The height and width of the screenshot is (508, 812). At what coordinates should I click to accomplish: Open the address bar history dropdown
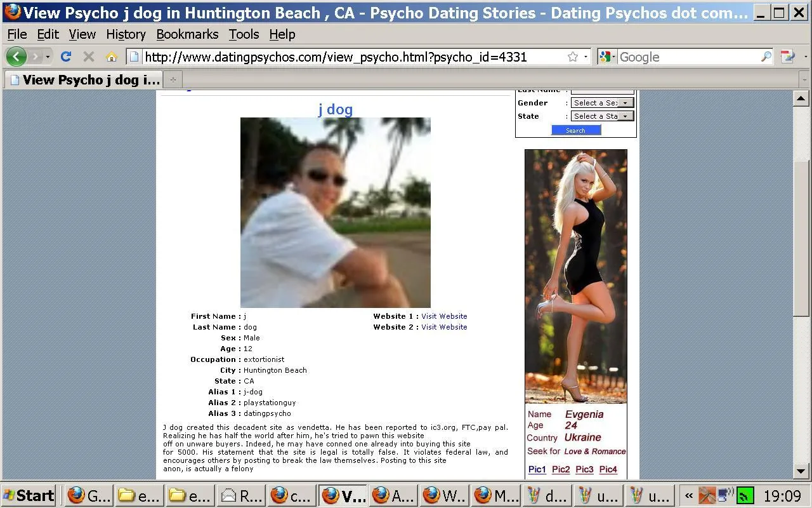pos(586,57)
